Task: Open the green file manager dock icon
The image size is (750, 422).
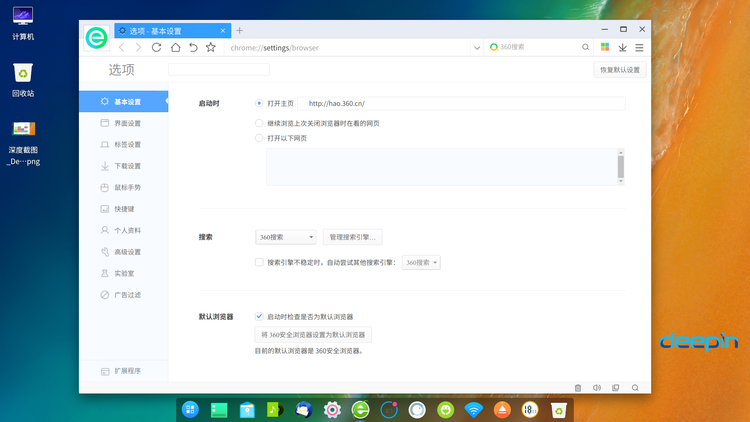Action: pos(219,410)
